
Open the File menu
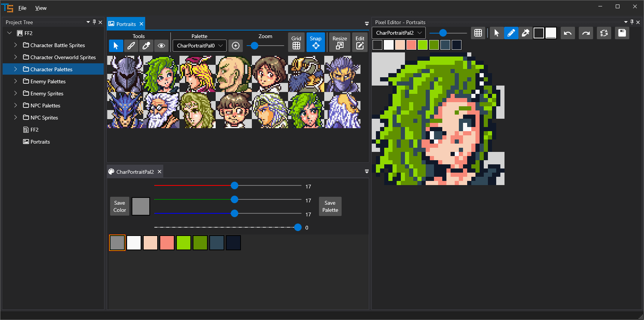23,8
